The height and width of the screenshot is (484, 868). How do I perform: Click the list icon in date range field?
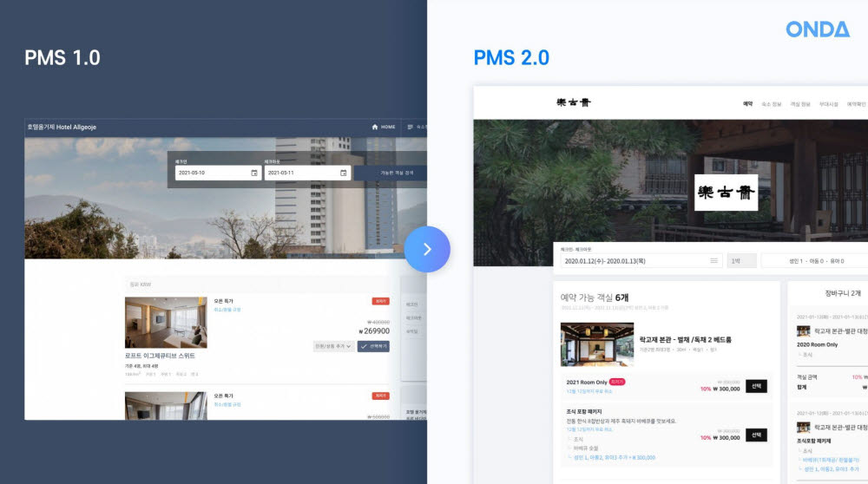point(714,260)
